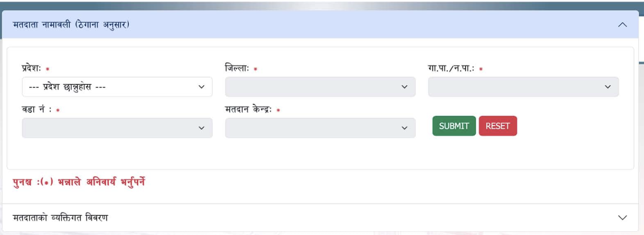Click the जिल्ला dropdown arrow
Image resolution: width=644 pixels, height=235 pixels.
(404, 87)
